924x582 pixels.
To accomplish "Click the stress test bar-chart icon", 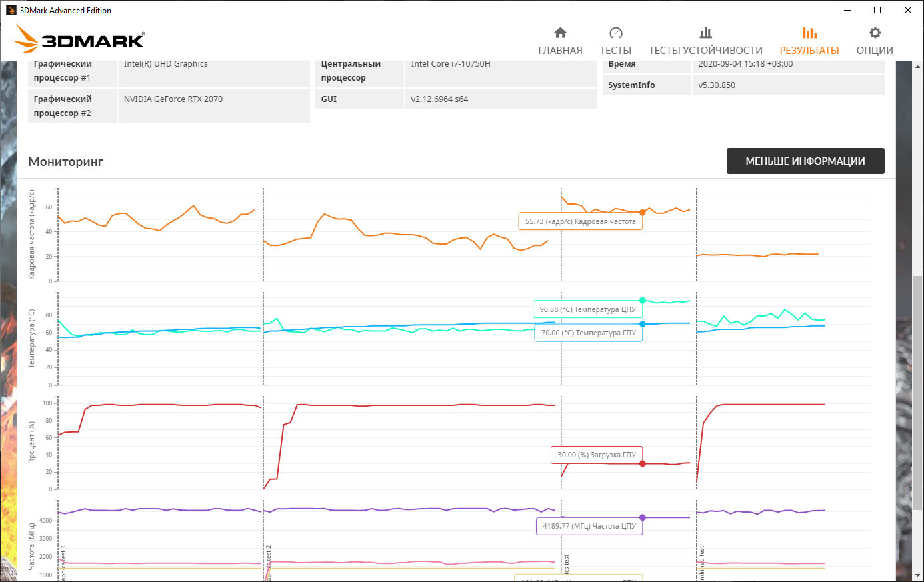I will pos(705,33).
